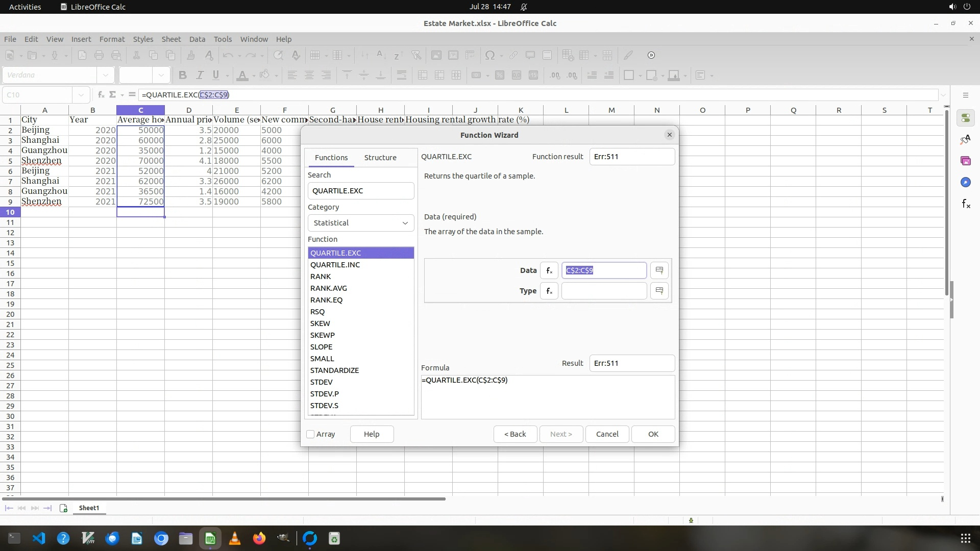Open the Name Box dropdown
The image size is (980, 551).
coord(81,95)
